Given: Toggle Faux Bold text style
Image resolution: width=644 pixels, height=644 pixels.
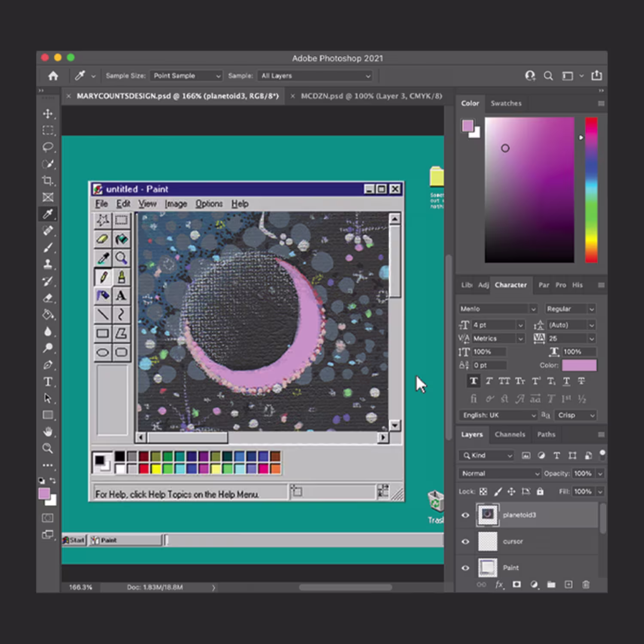Looking at the screenshot, I should pyautogui.click(x=474, y=381).
